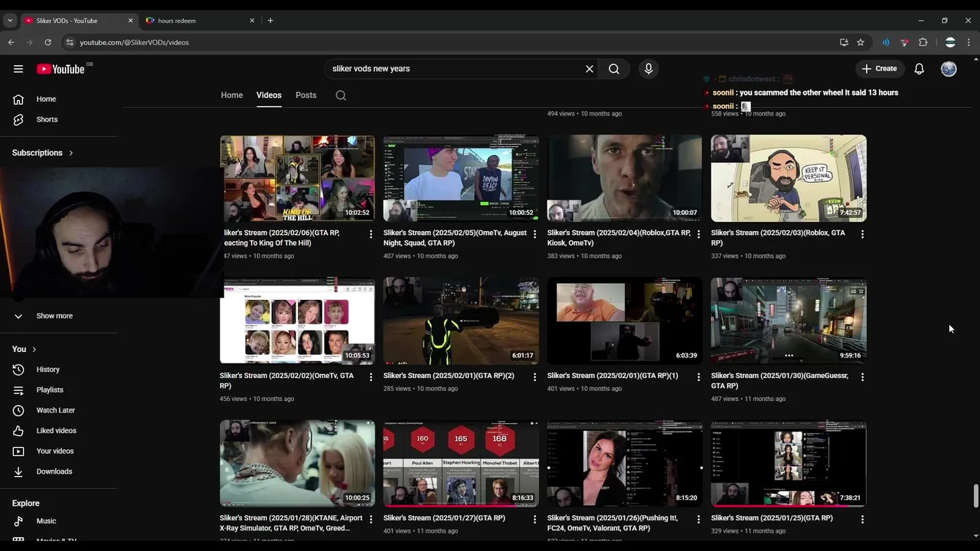This screenshot has height=551, width=980.
Task: Open the 'Keep it personal' cartoon thumbnail
Action: pos(789,179)
